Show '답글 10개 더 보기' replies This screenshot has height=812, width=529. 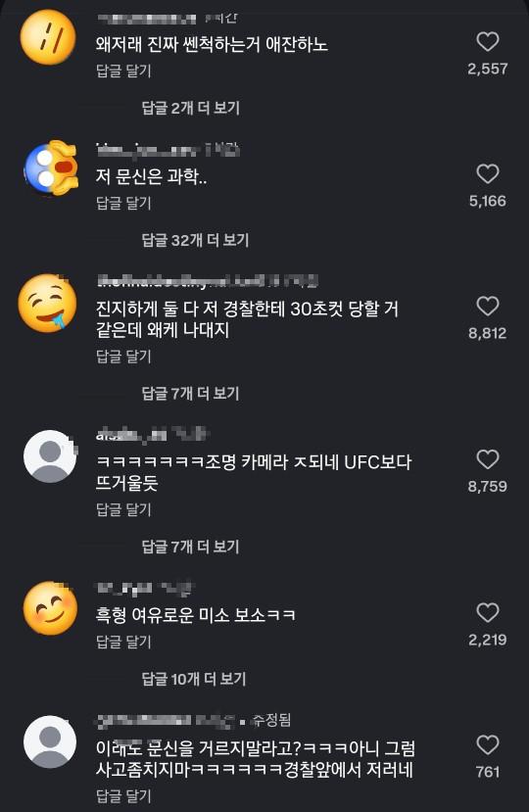[194, 679]
